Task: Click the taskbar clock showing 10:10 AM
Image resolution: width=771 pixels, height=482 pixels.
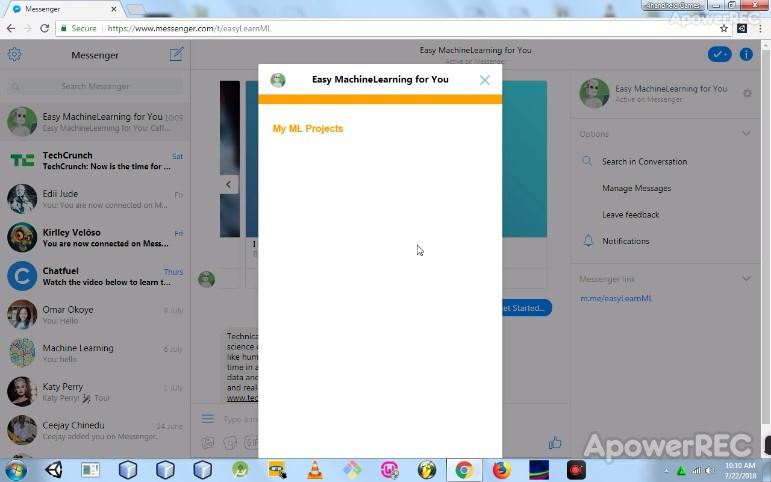Action: [741, 471]
